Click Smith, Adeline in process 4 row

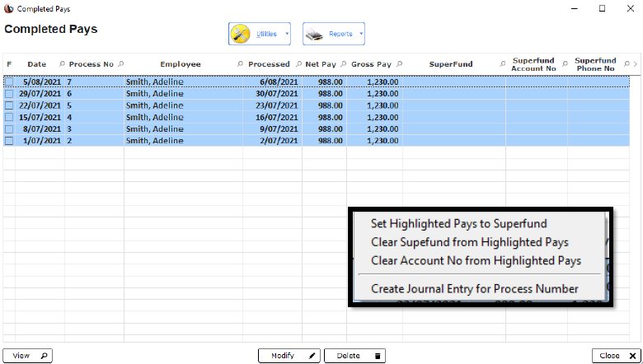[x=155, y=117]
